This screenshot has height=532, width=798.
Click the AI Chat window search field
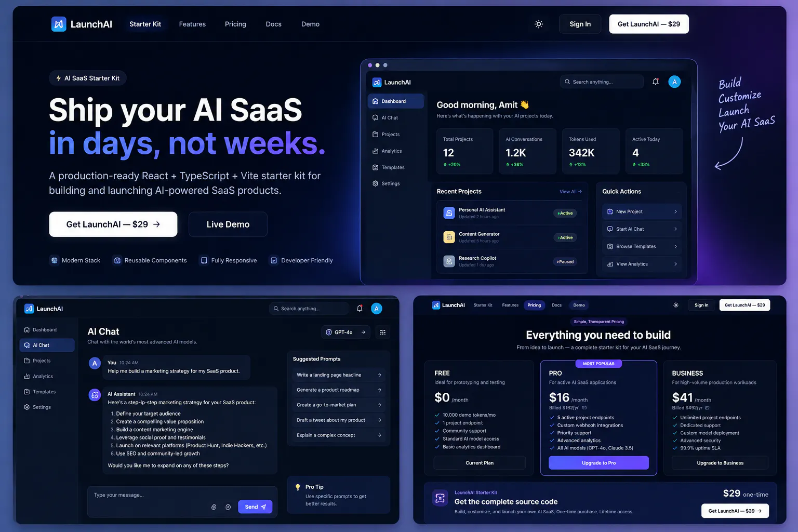309,309
